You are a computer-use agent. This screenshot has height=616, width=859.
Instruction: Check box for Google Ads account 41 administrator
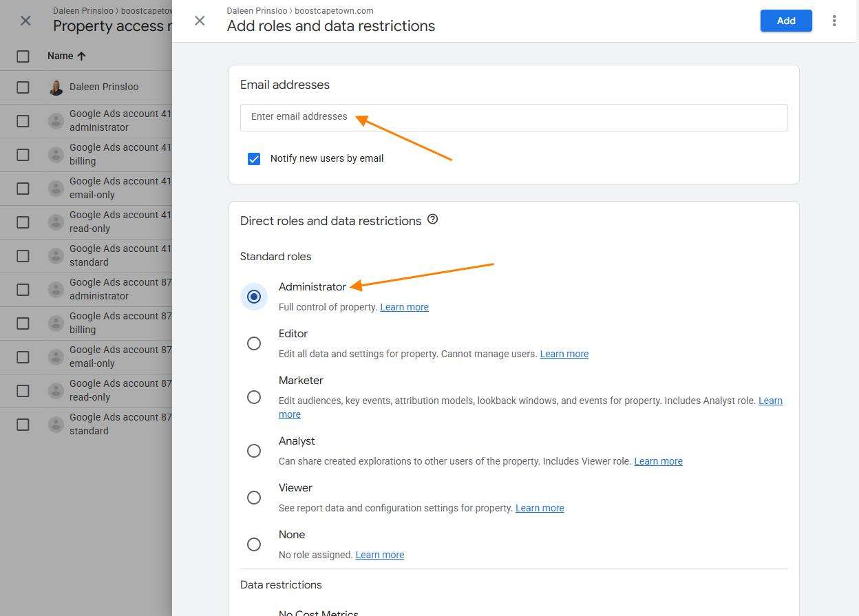click(x=23, y=121)
